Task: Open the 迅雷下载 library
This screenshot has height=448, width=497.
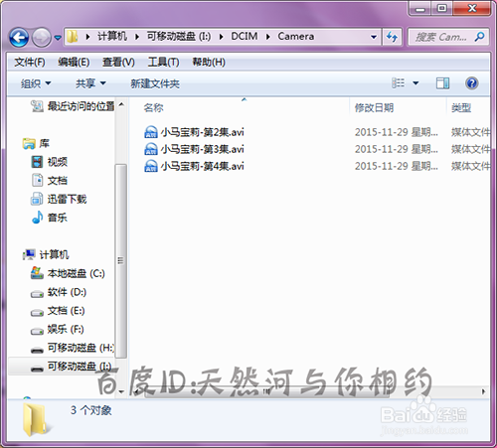Action: click(x=67, y=199)
